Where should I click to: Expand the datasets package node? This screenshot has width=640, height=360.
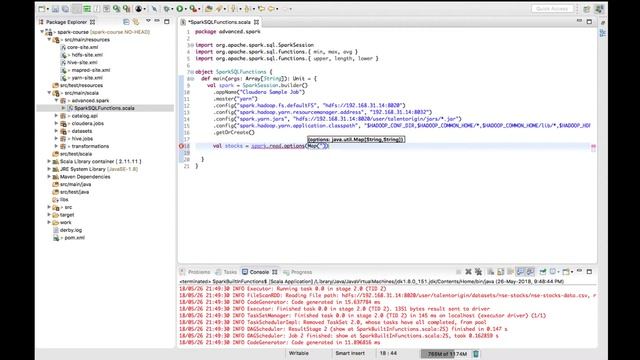[56, 131]
